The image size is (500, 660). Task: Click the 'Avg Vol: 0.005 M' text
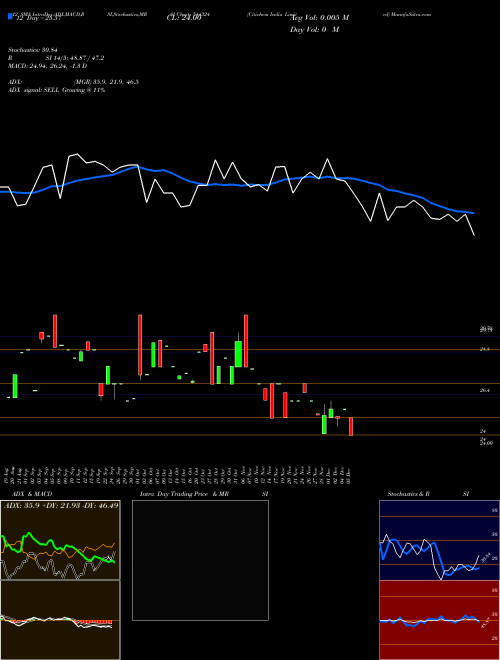click(x=320, y=18)
